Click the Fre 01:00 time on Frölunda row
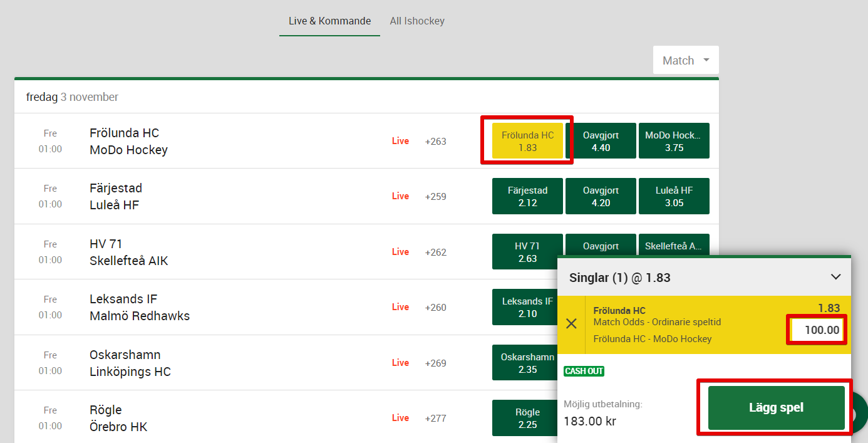 [50, 141]
